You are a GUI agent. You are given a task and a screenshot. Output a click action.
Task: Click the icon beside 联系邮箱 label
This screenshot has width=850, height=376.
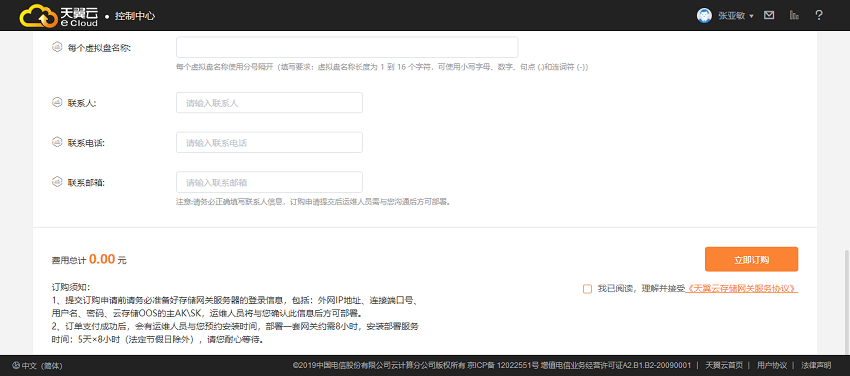click(x=56, y=181)
